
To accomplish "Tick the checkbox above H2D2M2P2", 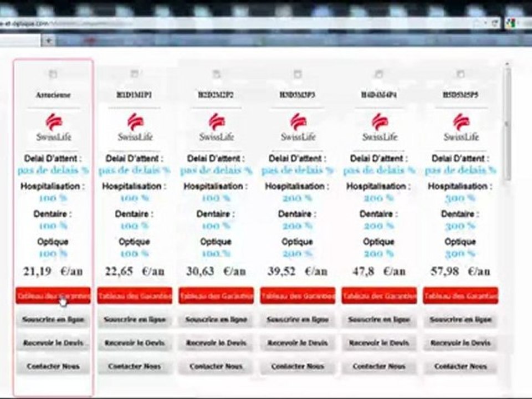I will [216, 74].
